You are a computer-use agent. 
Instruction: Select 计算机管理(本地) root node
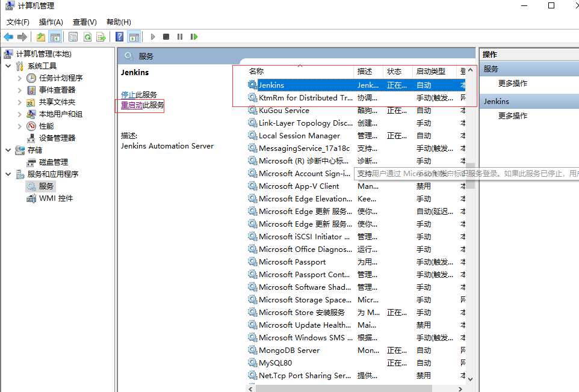click(x=43, y=54)
